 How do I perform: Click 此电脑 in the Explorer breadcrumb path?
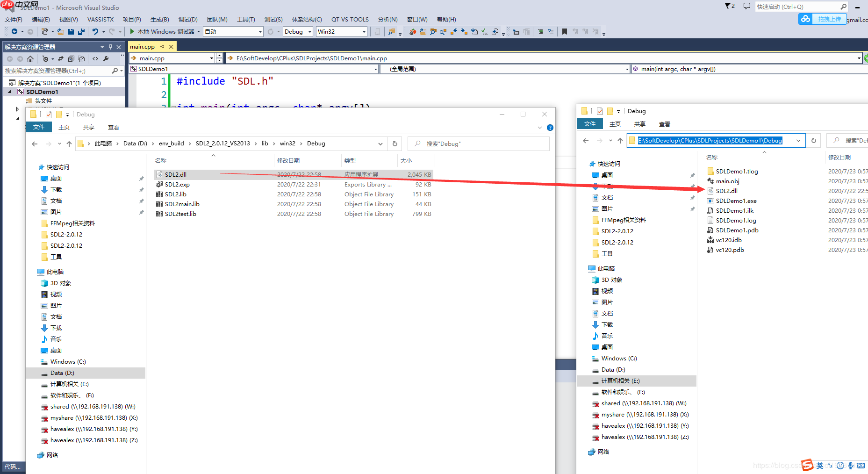tap(103, 144)
